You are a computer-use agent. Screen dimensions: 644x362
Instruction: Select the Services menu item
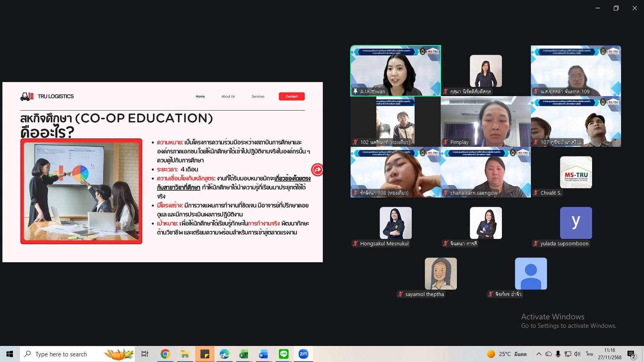pos(258,97)
